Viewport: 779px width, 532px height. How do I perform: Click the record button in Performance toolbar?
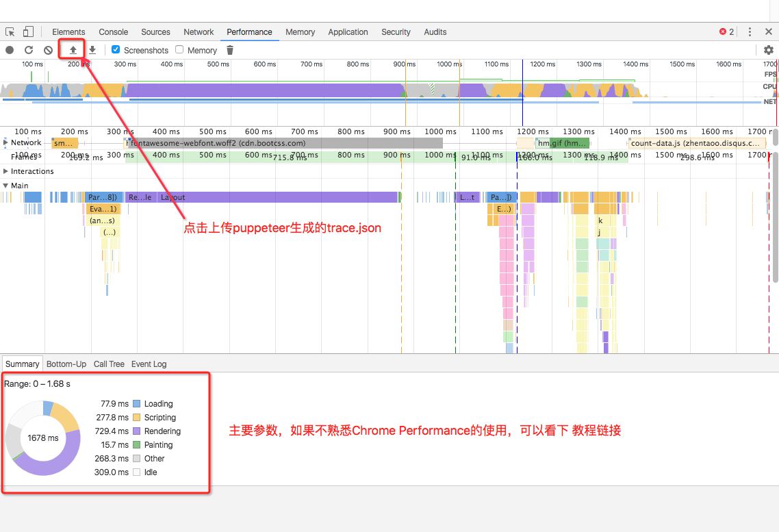tap(10, 50)
